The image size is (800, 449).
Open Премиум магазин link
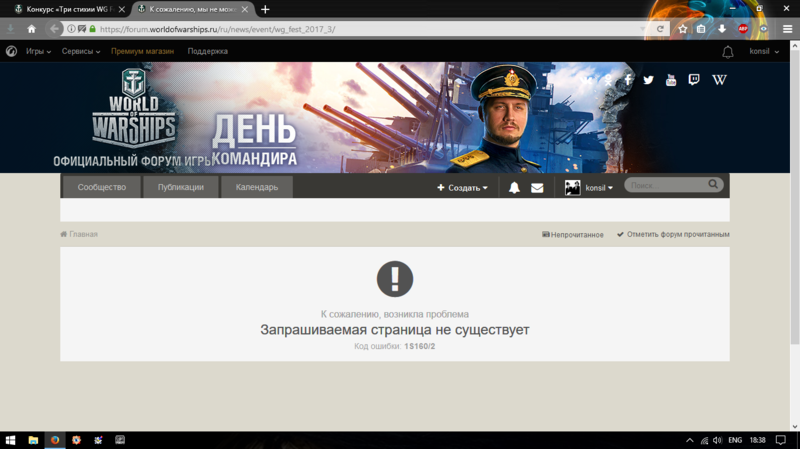(x=142, y=51)
